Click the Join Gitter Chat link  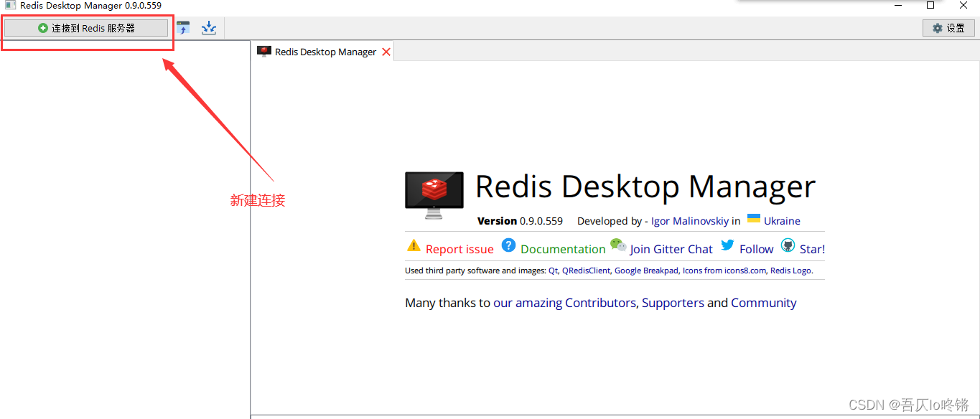(671, 250)
